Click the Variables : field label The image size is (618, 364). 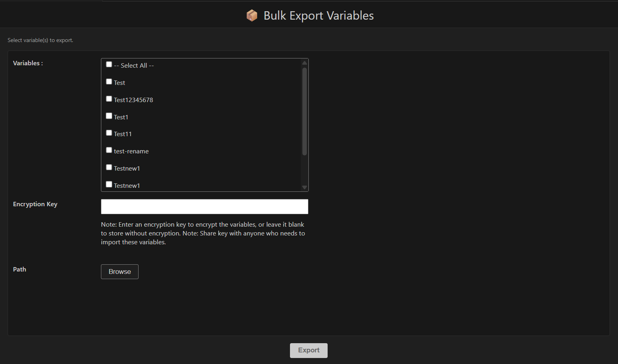[28, 63]
